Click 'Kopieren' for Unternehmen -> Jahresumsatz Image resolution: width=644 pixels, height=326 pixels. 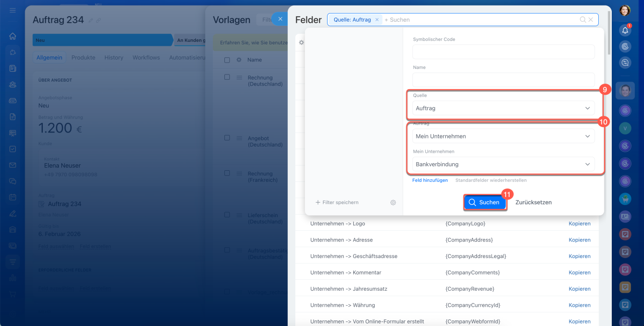click(x=580, y=289)
